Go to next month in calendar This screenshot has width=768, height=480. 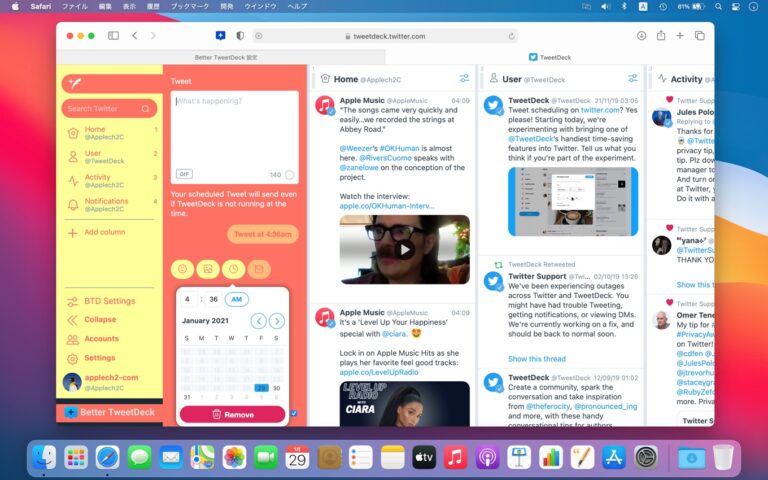tap(277, 321)
